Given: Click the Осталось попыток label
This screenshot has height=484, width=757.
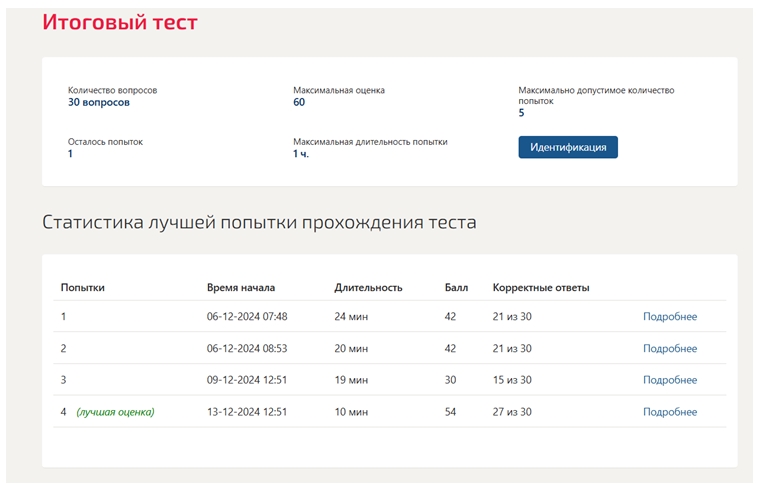Looking at the screenshot, I should 105,142.
